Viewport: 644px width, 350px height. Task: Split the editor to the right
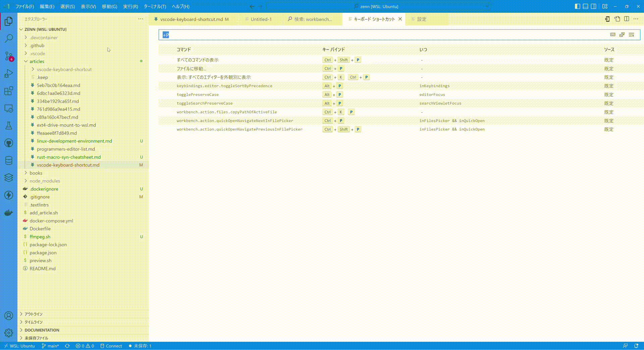[x=627, y=19]
